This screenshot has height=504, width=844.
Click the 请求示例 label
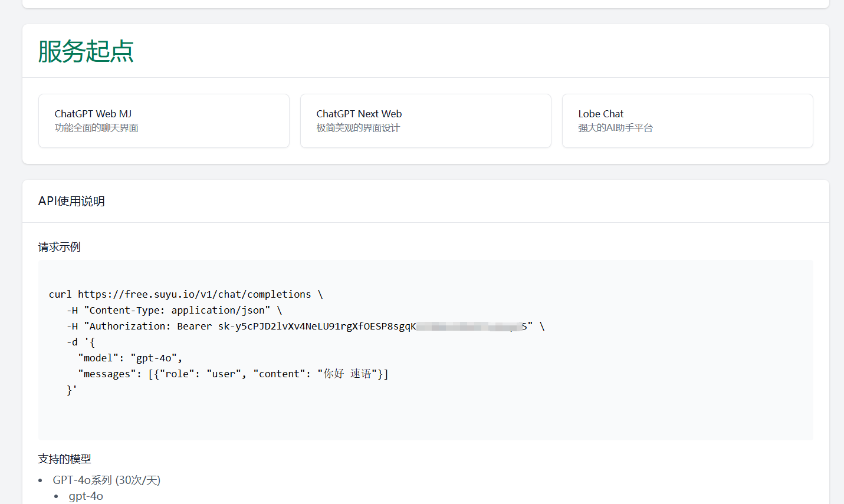click(60, 247)
